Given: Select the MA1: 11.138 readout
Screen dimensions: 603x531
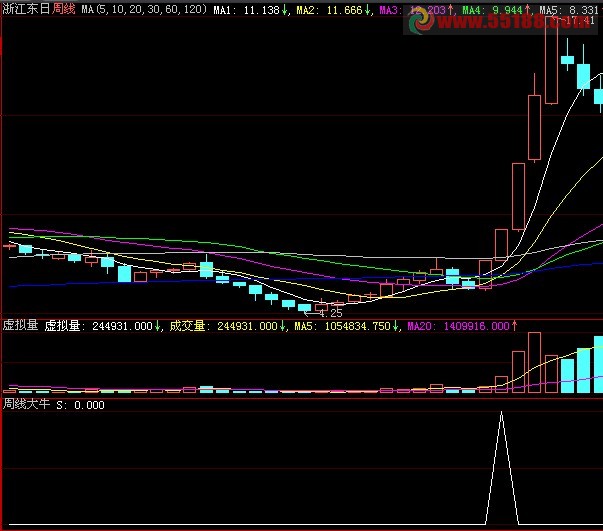Looking at the screenshot, I should (x=248, y=9).
